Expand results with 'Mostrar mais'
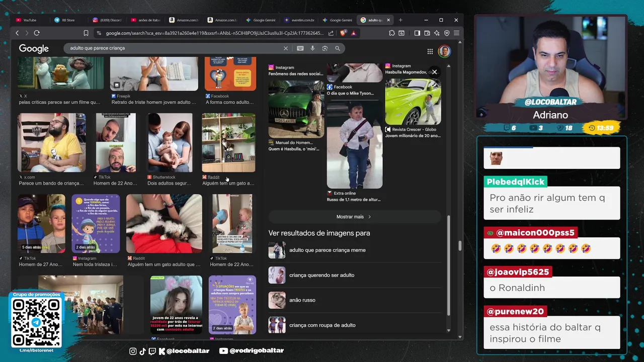644x362 pixels. 354,217
